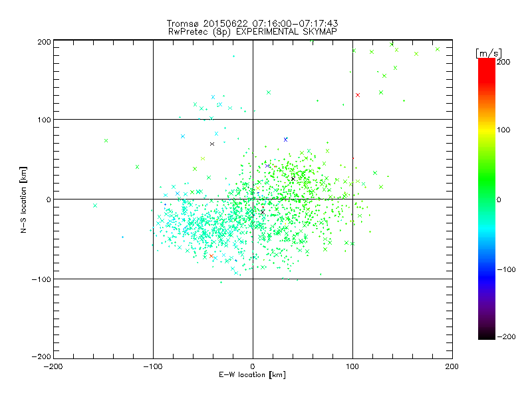Click the title 'Tromsø 20150622 07:16:00-07:17:43'
The height and width of the screenshot is (399, 532).
252,23
